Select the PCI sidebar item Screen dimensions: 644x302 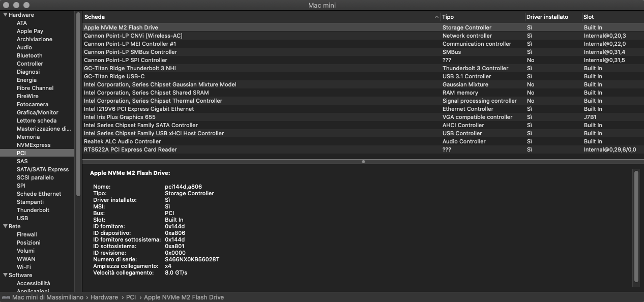coord(37,153)
